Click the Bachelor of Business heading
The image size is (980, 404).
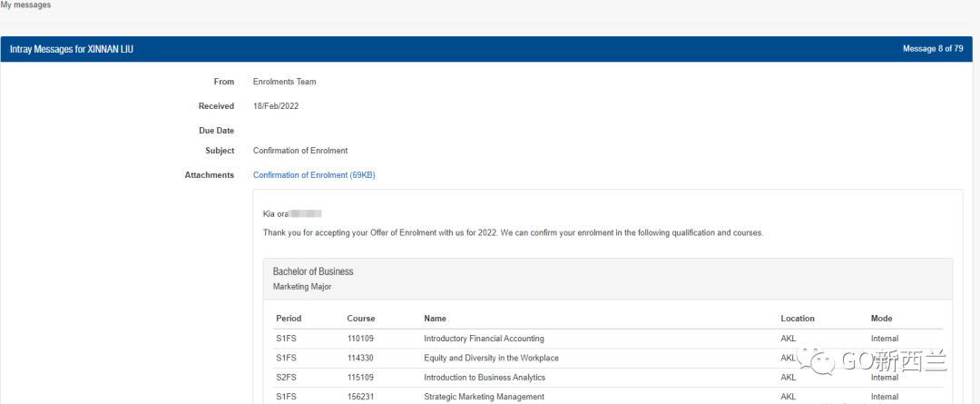tap(313, 271)
